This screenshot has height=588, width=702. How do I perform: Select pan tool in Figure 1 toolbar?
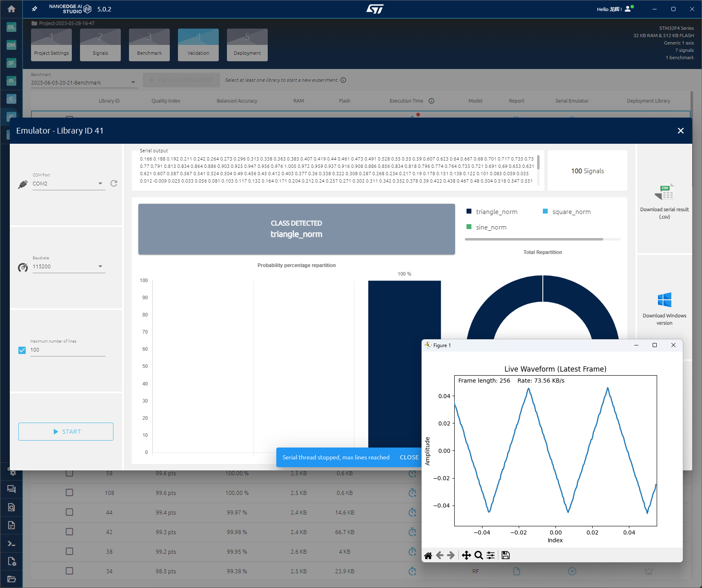coord(467,555)
